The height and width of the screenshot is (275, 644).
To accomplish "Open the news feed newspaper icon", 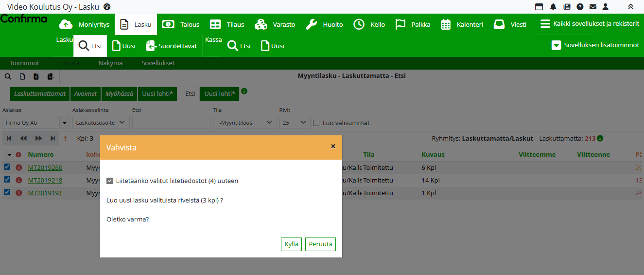I will tap(567, 7).
